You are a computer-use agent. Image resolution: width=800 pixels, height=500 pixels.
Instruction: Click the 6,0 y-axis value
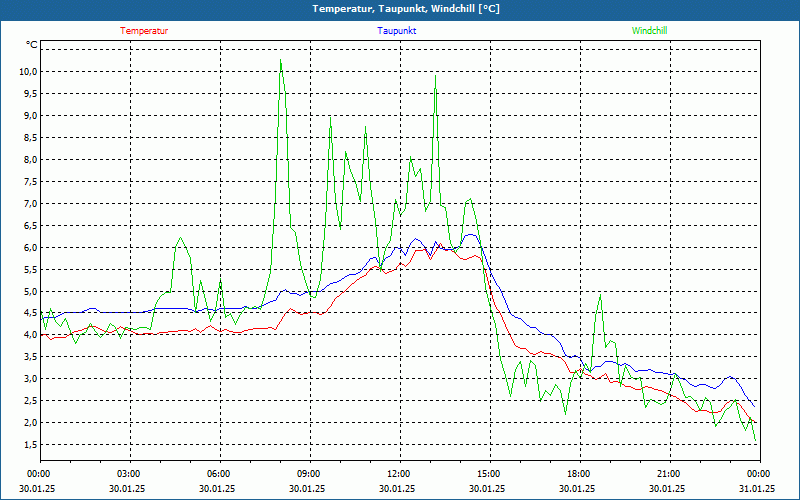[30, 247]
